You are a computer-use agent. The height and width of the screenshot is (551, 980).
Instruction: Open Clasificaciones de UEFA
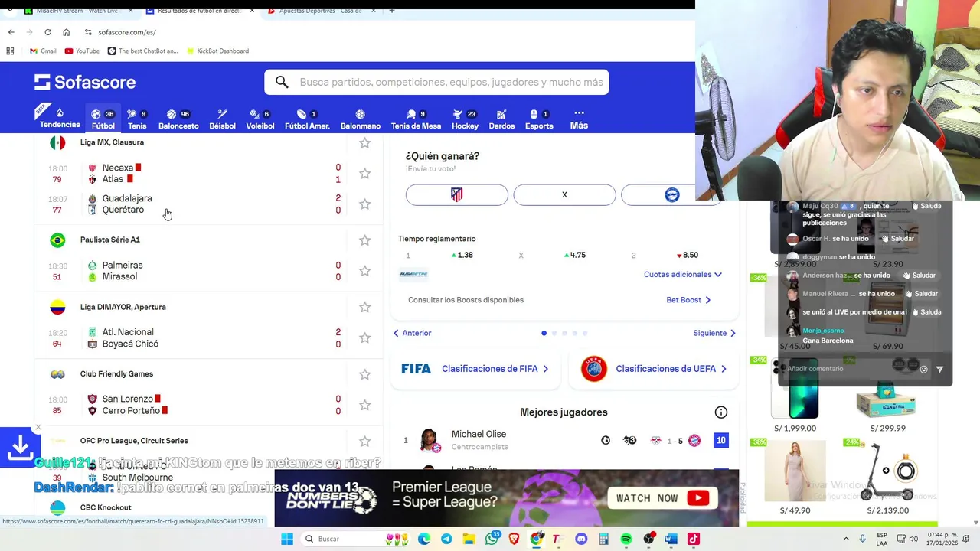[654, 369]
